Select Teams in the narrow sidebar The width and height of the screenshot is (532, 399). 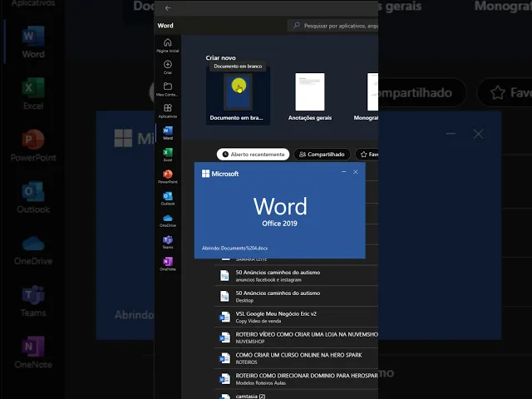pos(168,242)
